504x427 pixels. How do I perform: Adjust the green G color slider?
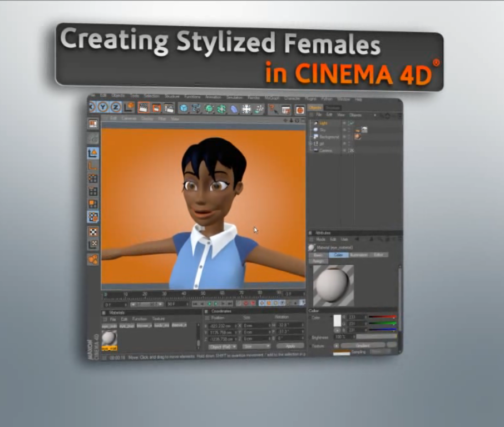[x=383, y=324]
